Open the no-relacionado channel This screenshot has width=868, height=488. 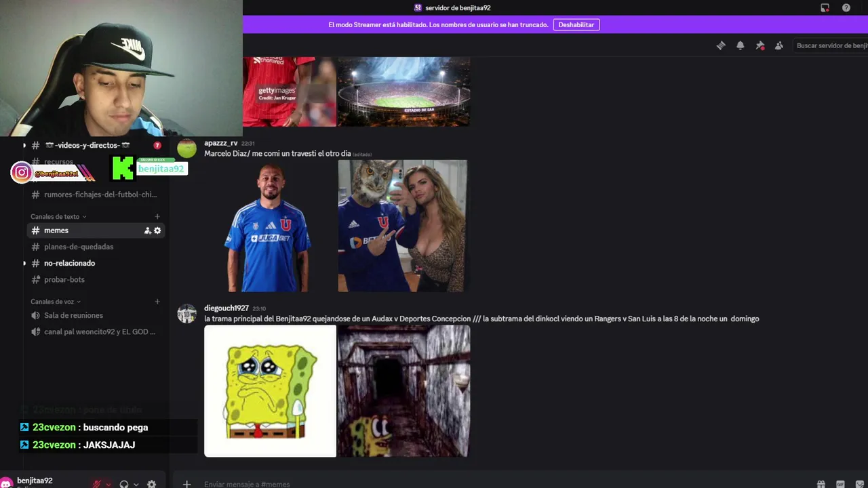pos(95,263)
